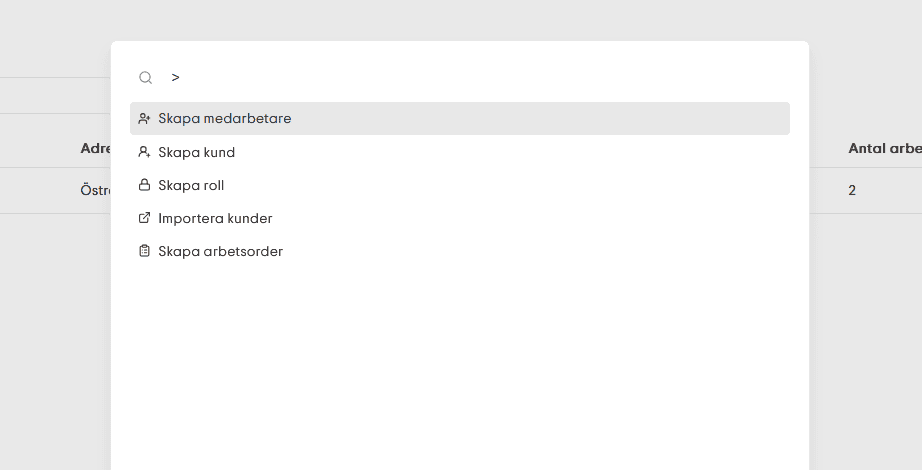Image resolution: width=922 pixels, height=470 pixels.
Task: Click the padlock icon for Skapa roll
Action: click(x=144, y=185)
